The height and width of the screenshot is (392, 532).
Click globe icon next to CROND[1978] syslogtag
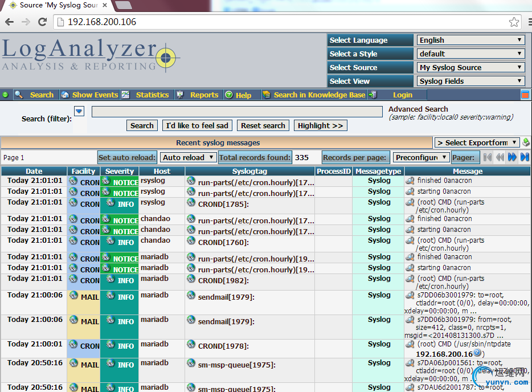[x=191, y=345]
